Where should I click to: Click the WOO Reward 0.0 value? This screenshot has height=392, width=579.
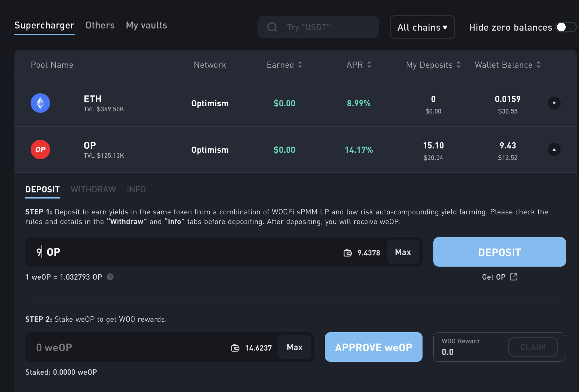pyautogui.click(x=448, y=352)
